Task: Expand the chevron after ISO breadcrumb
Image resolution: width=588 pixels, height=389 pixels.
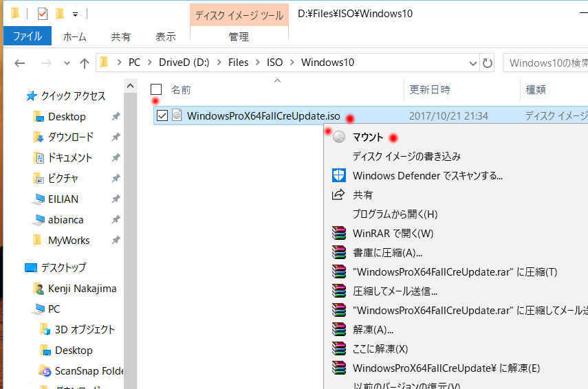Action: click(292, 63)
